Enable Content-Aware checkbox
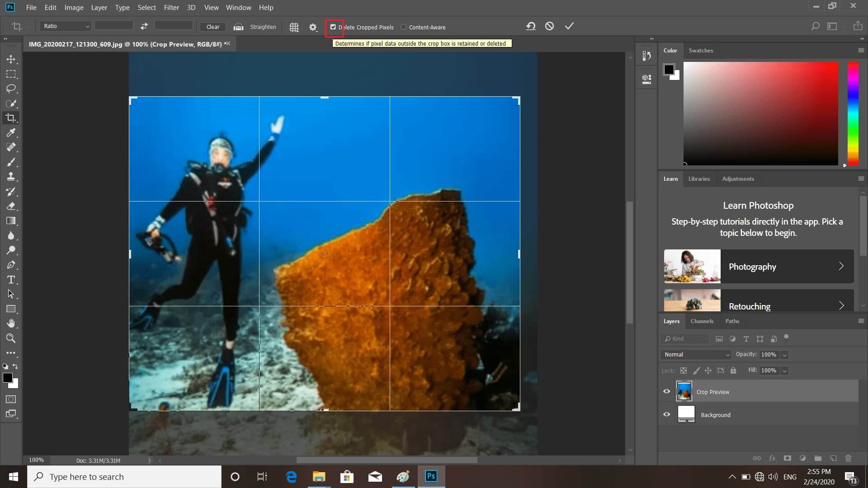This screenshot has height=488, width=868. pyautogui.click(x=404, y=27)
